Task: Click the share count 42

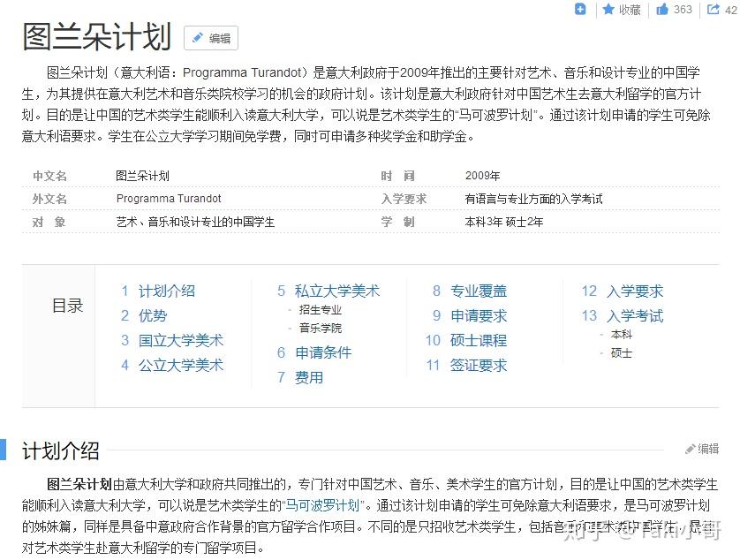Action: point(730,10)
